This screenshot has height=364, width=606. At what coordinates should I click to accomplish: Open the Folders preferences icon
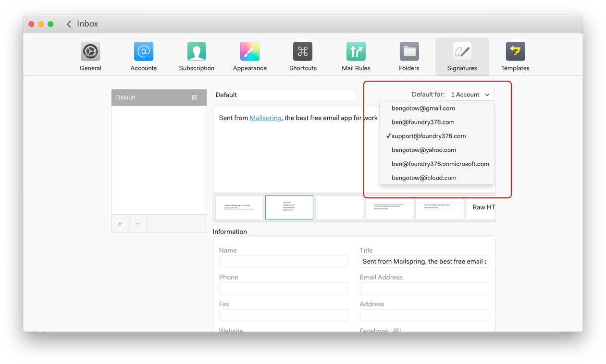tap(409, 52)
